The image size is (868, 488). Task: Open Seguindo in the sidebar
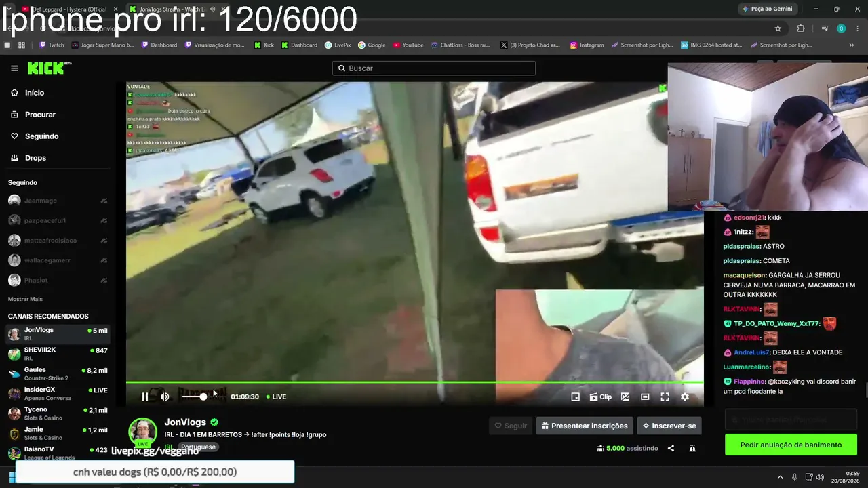tap(35, 136)
